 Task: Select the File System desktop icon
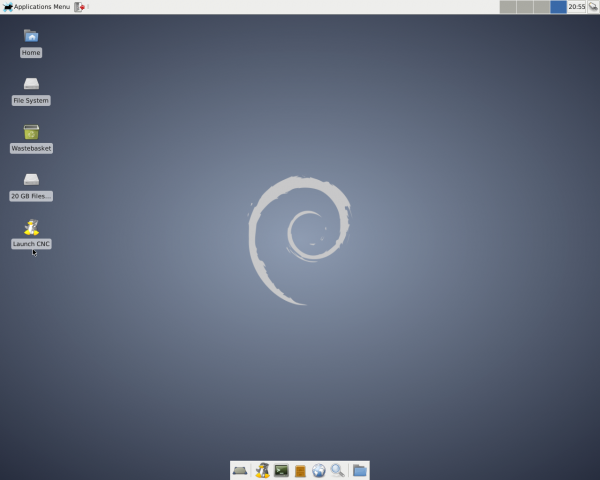[31, 84]
